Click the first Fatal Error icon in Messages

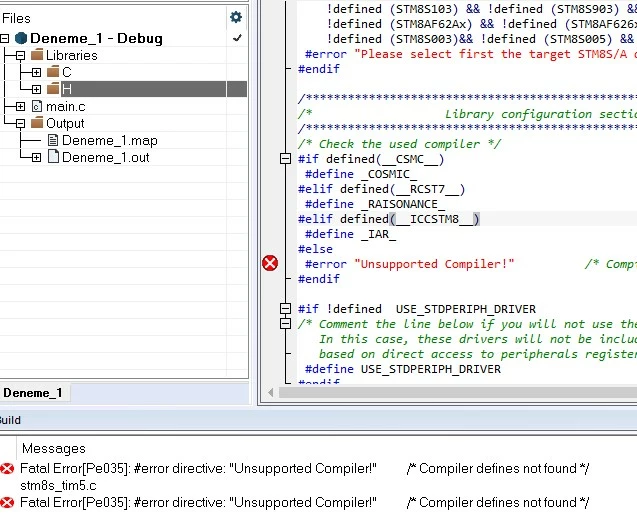click(7, 468)
